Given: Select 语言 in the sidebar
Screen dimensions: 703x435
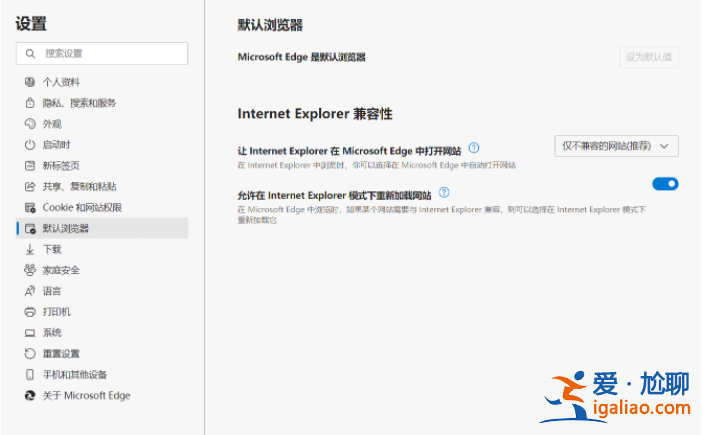Looking at the screenshot, I should tap(102, 291).
